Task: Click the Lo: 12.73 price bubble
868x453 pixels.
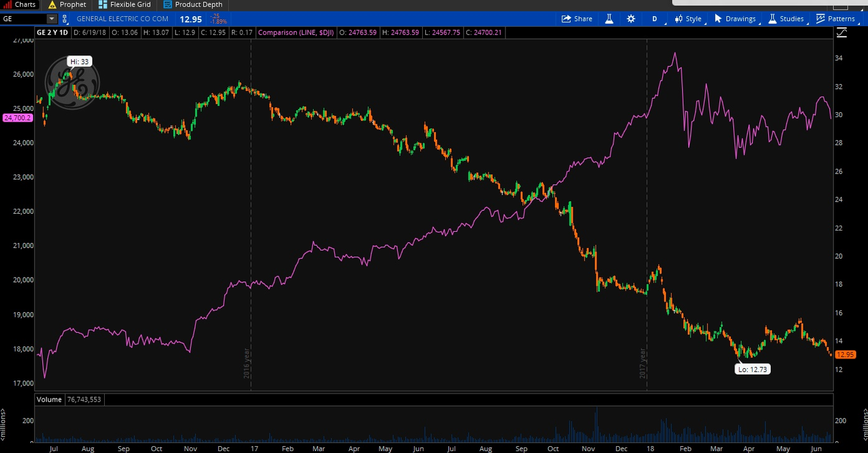Action: (753, 369)
